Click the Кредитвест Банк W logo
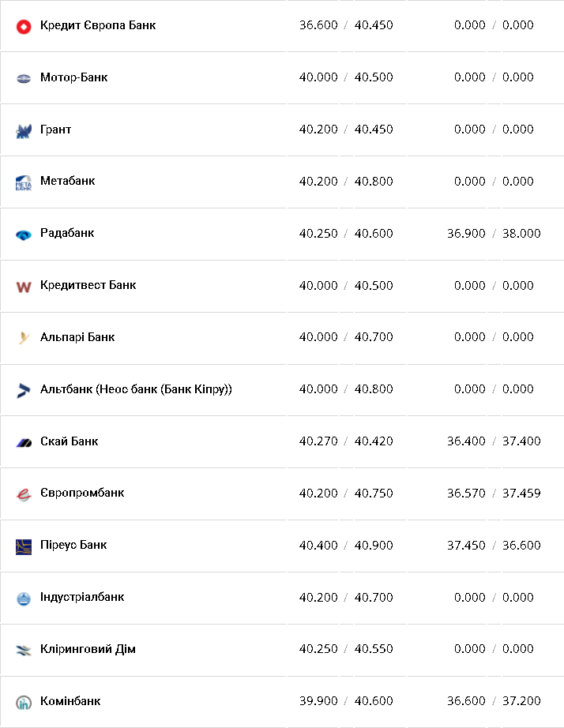The height and width of the screenshot is (728, 564). tap(24, 287)
